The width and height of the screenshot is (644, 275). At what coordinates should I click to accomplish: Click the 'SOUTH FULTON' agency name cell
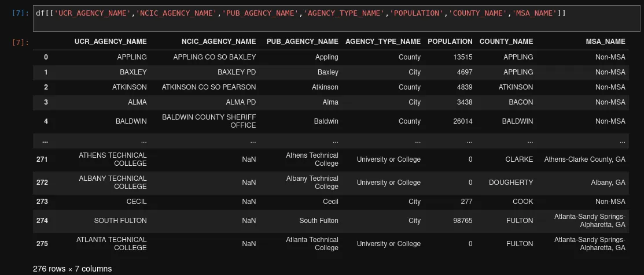coord(120,221)
